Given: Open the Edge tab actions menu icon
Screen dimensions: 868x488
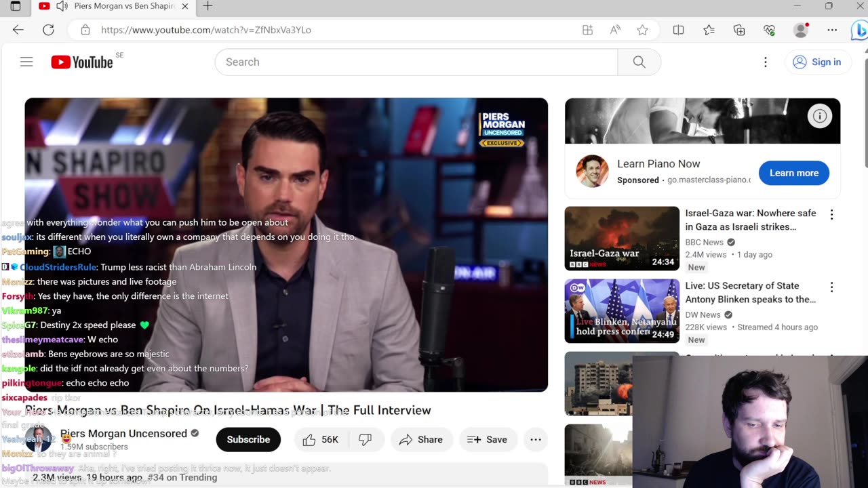Looking at the screenshot, I should 16,6.
